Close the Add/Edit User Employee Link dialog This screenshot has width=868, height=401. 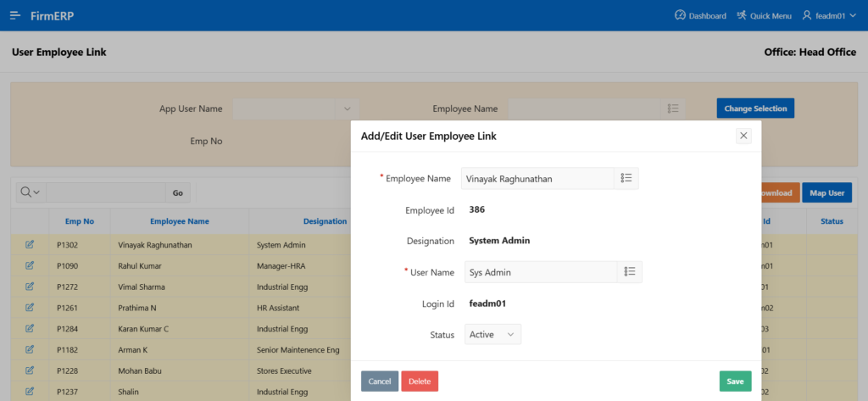(x=743, y=136)
